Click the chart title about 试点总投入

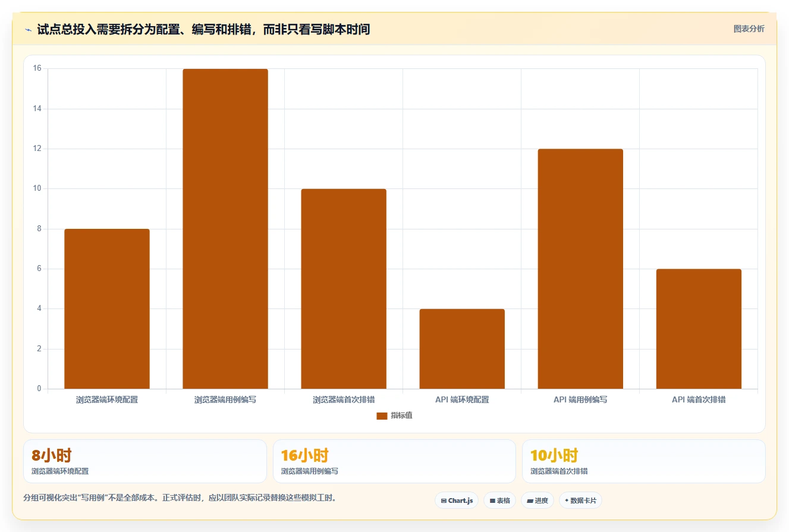coord(203,29)
